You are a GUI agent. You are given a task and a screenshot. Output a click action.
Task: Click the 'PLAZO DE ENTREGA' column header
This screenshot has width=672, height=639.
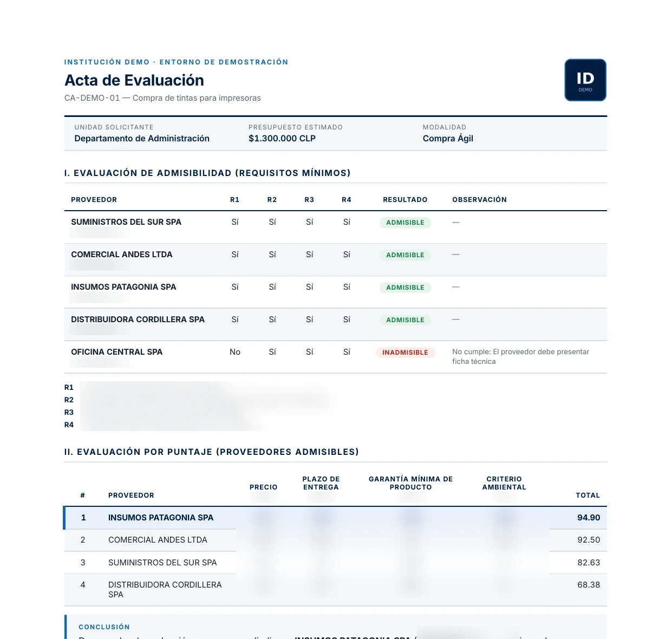click(321, 483)
